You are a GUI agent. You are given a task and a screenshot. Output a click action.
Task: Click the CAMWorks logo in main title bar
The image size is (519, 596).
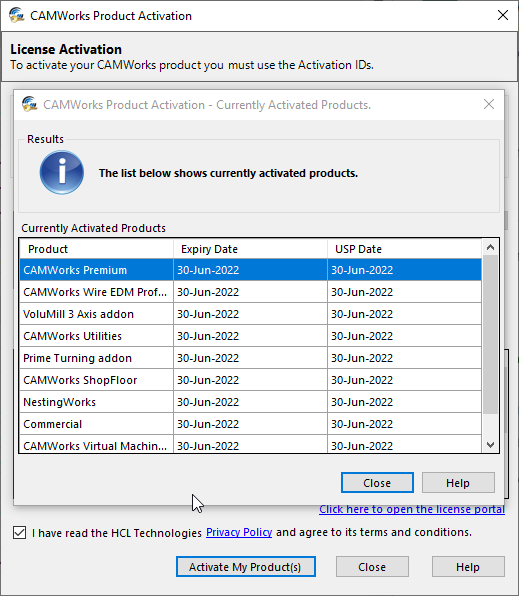16,16
